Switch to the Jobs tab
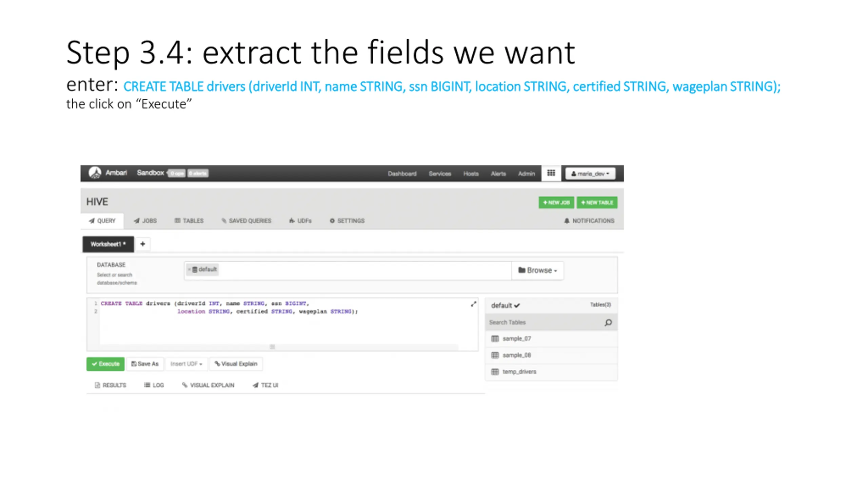 (x=145, y=221)
